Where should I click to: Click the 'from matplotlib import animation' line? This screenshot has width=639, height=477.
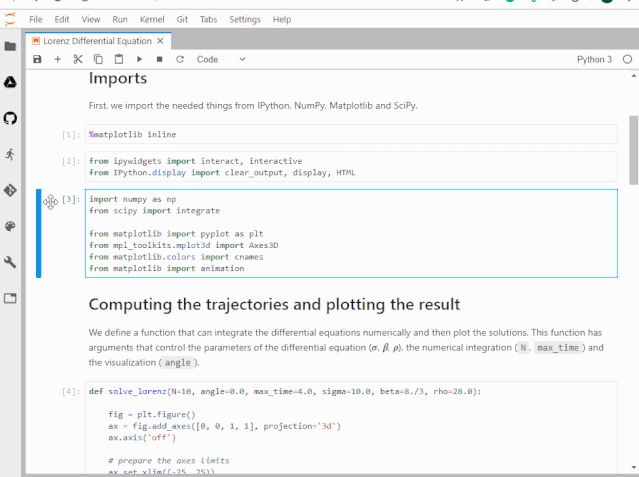[x=167, y=269]
